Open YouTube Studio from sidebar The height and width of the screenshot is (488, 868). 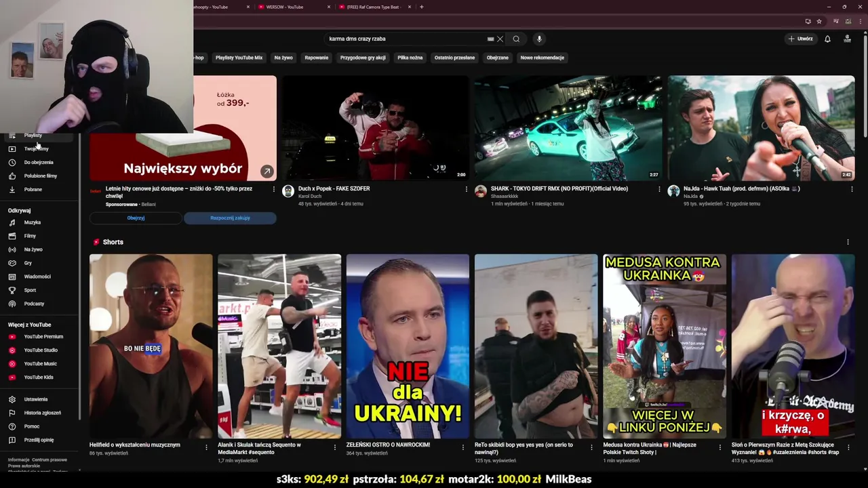41,350
